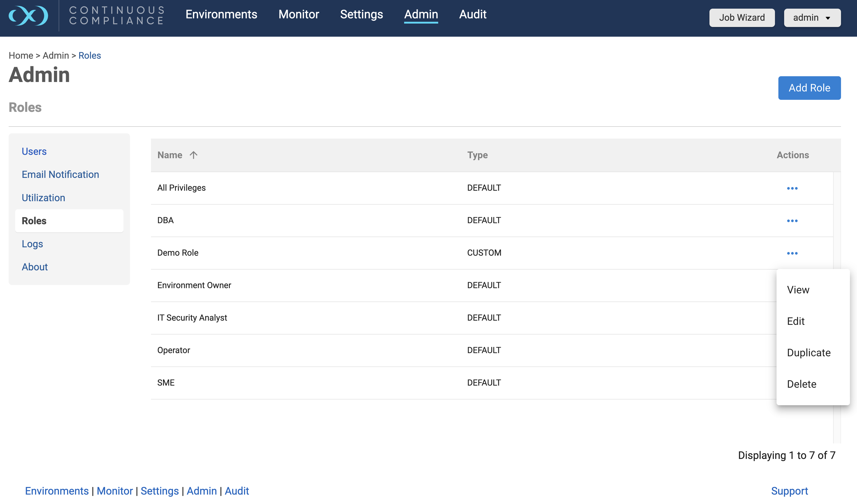Launch the Job Wizard
The height and width of the screenshot is (504, 857).
coord(742,18)
